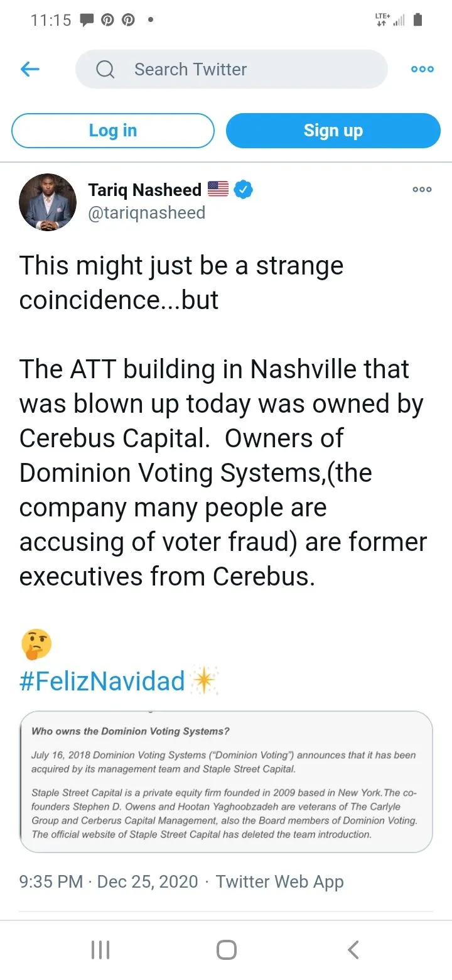The image size is (452, 980).
Task: Tap the Android home button
Action: (226, 949)
